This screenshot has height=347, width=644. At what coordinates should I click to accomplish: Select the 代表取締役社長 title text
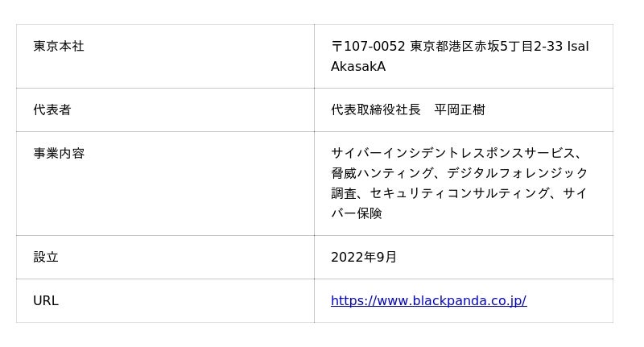pyautogui.click(x=376, y=109)
